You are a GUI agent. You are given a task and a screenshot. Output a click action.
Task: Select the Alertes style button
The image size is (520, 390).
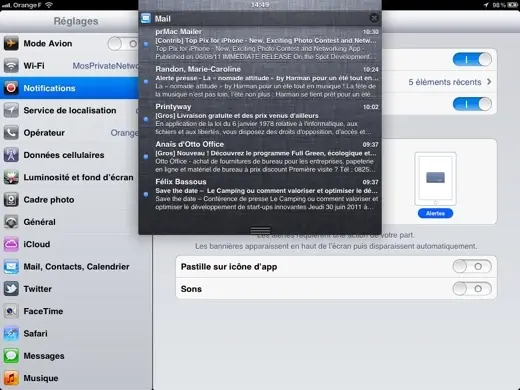(435, 213)
